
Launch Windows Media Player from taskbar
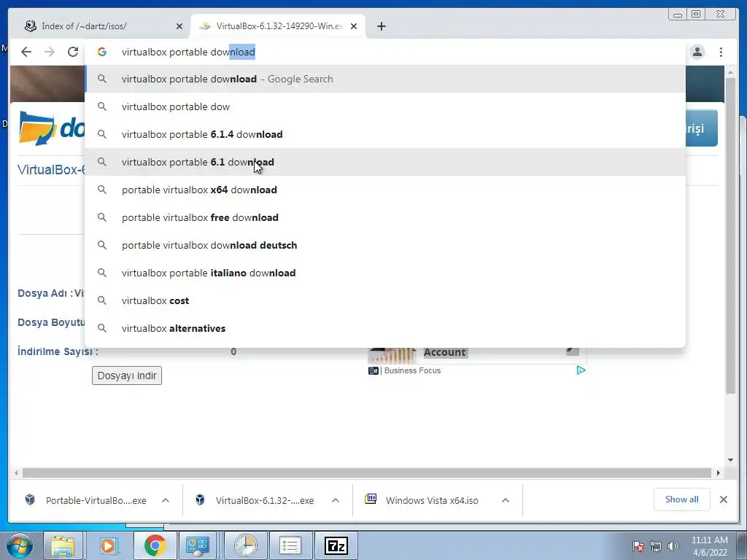(108, 545)
